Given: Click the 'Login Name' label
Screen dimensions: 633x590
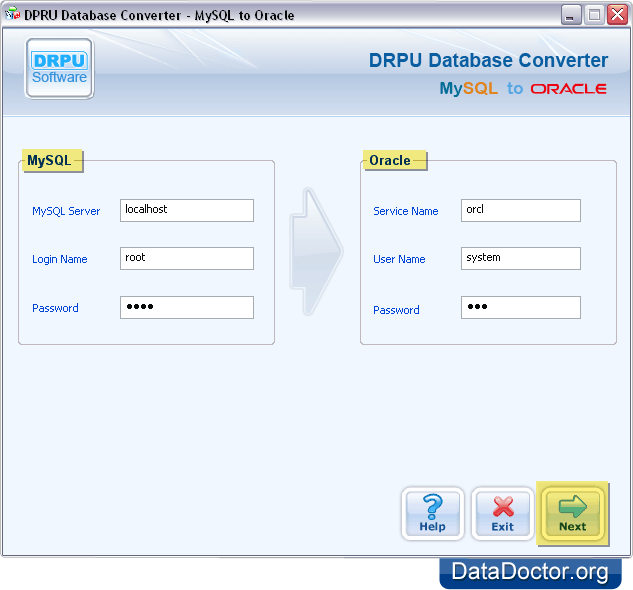Looking at the screenshot, I should click(60, 259).
